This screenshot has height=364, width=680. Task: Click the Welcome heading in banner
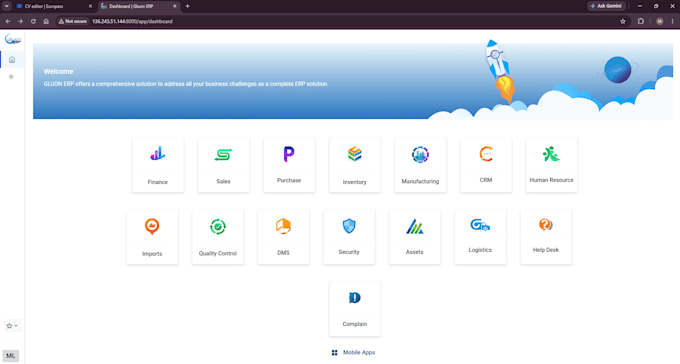(x=59, y=72)
